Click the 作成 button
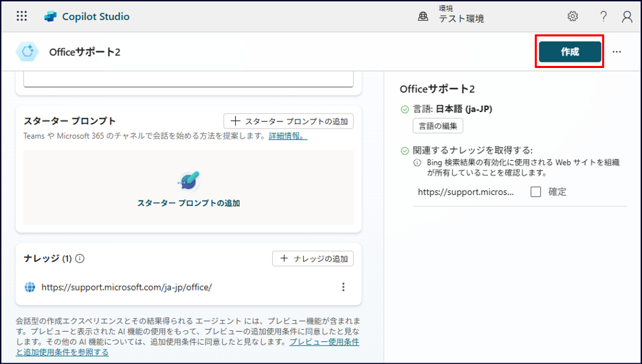This screenshot has height=364, width=642. [x=570, y=52]
